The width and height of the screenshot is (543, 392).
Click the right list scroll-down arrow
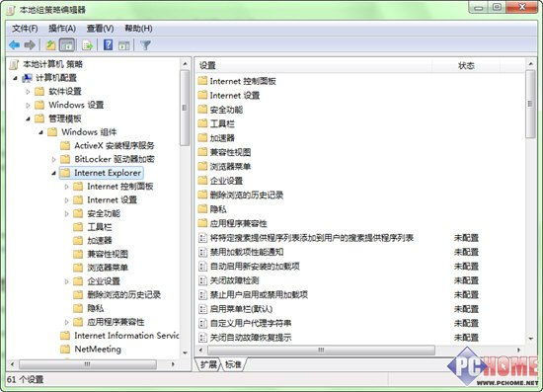coord(530,339)
